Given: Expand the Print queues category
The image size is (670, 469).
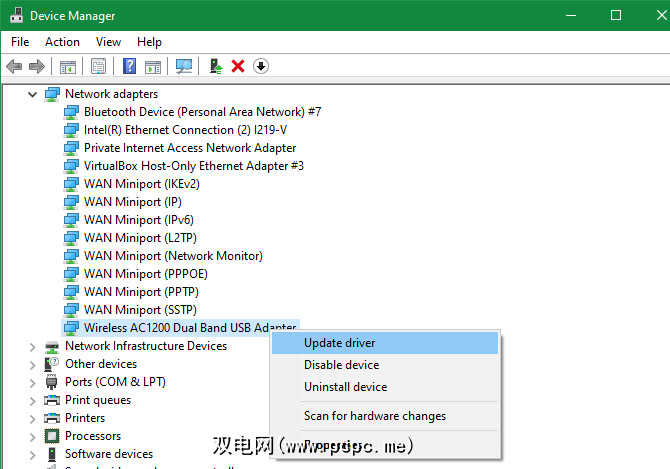Looking at the screenshot, I should pos(32,401).
